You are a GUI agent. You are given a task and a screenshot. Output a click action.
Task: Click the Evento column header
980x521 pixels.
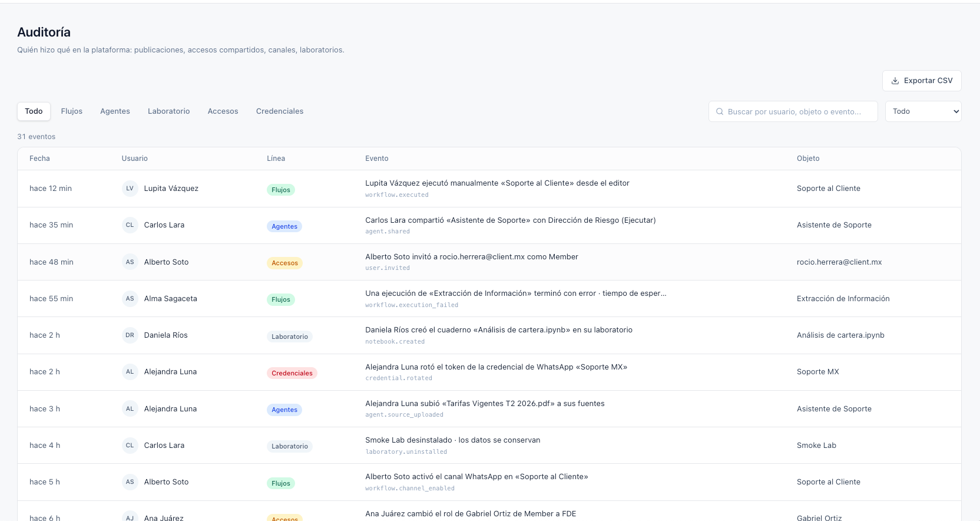[x=377, y=159]
